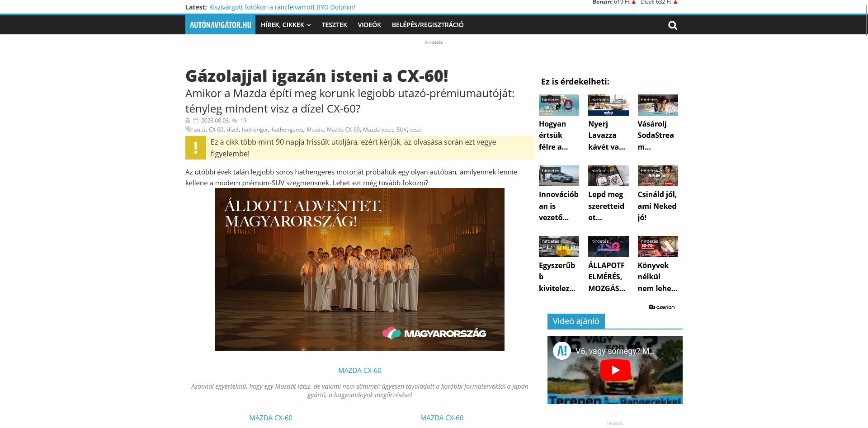Open the 'Mazda CX-60' tag
Screen dimensions: 868x428
click(343, 130)
